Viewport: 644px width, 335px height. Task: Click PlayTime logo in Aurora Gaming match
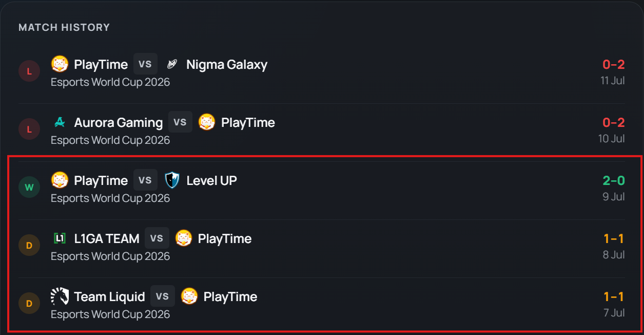click(207, 122)
